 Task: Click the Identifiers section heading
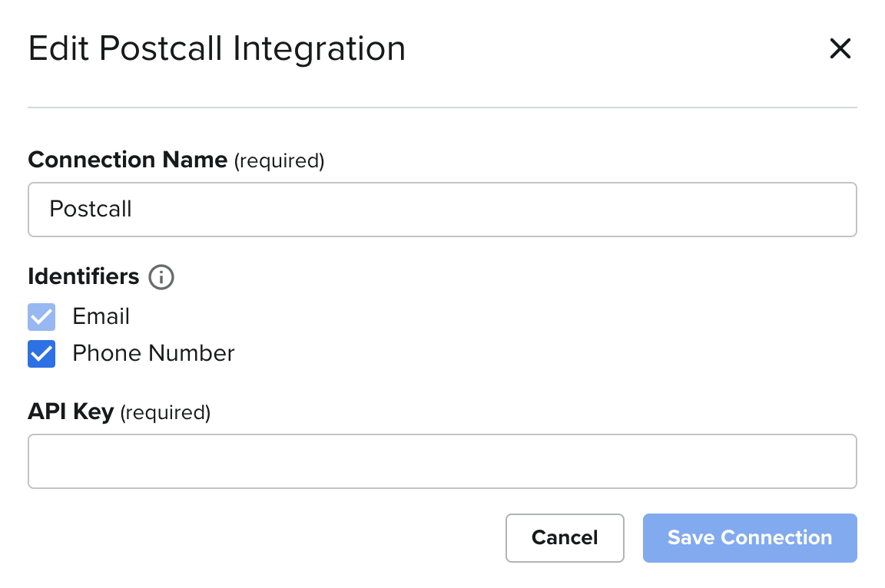point(84,276)
